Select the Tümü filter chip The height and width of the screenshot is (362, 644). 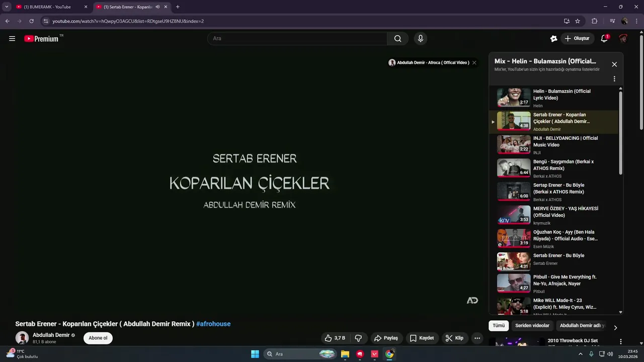(499, 326)
